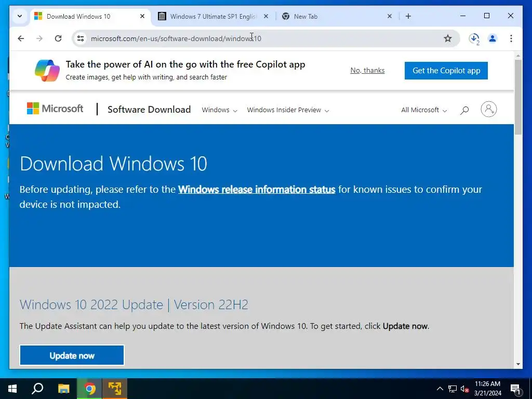Click the Download Windows 10 heading
The width and height of the screenshot is (532, 399).
point(113,164)
